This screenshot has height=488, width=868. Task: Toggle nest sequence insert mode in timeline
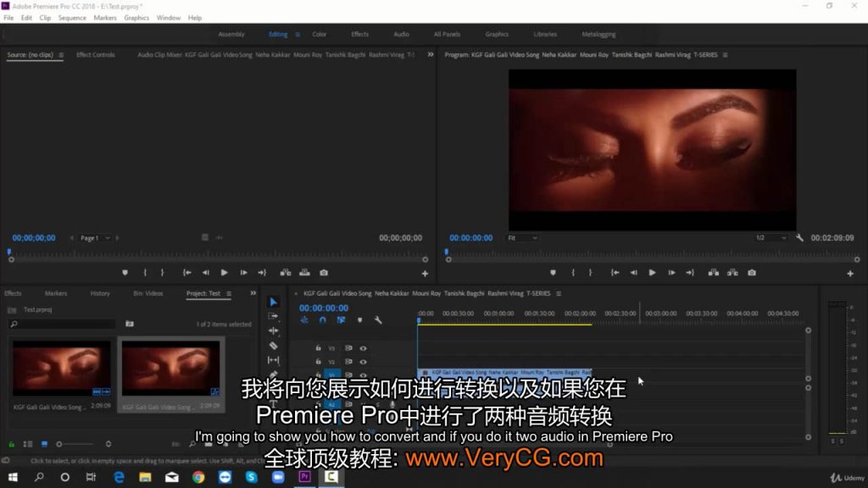(304, 319)
